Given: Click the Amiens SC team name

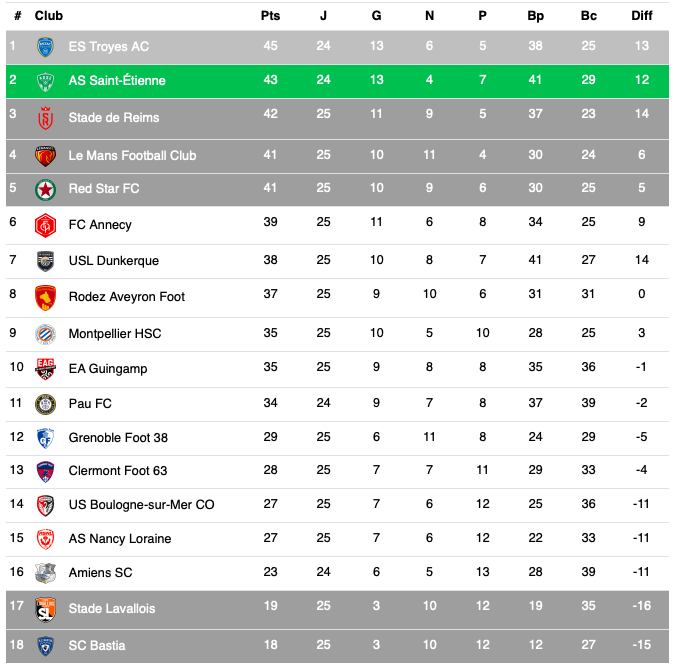Looking at the screenshot, I should pos(100,573).
